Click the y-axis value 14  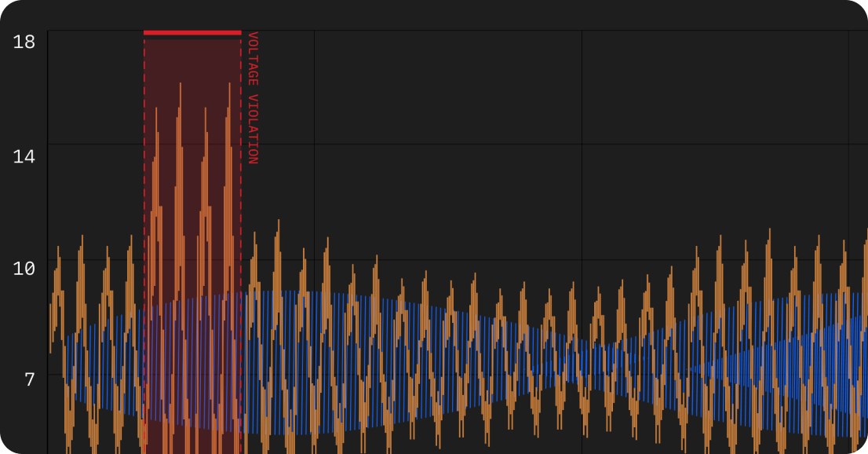point(24,157)
